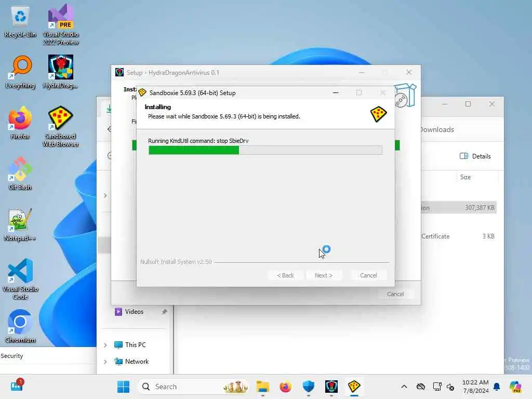Click the Windows Start button
This screenshot has height=399, width=532.
click(x=123, y=387)
